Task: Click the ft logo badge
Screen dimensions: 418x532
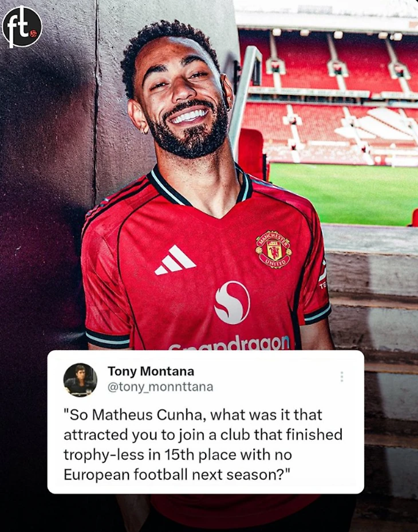Action: coord(22,26)
